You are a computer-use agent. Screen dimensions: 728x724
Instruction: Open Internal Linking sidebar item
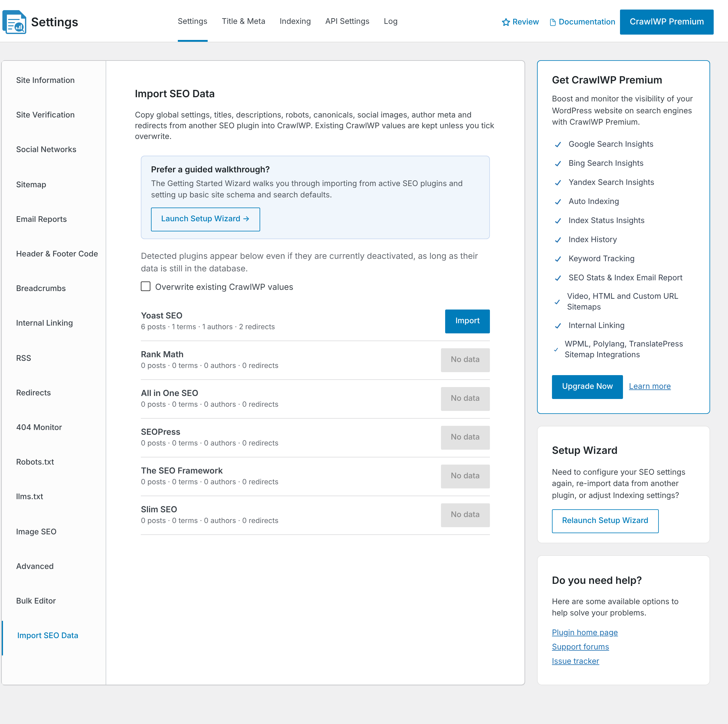(44, 323)
